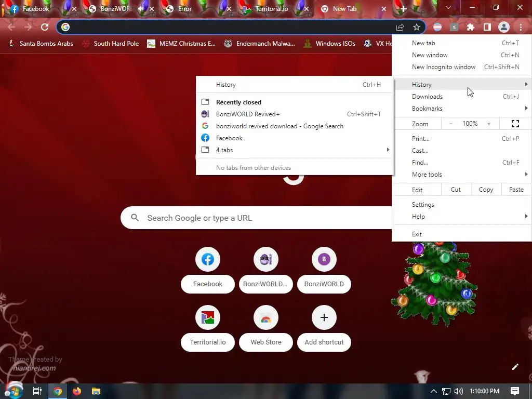532x399 pixels.
Task: Open Downloads from Chrome menu
Action: pos(462,97)
